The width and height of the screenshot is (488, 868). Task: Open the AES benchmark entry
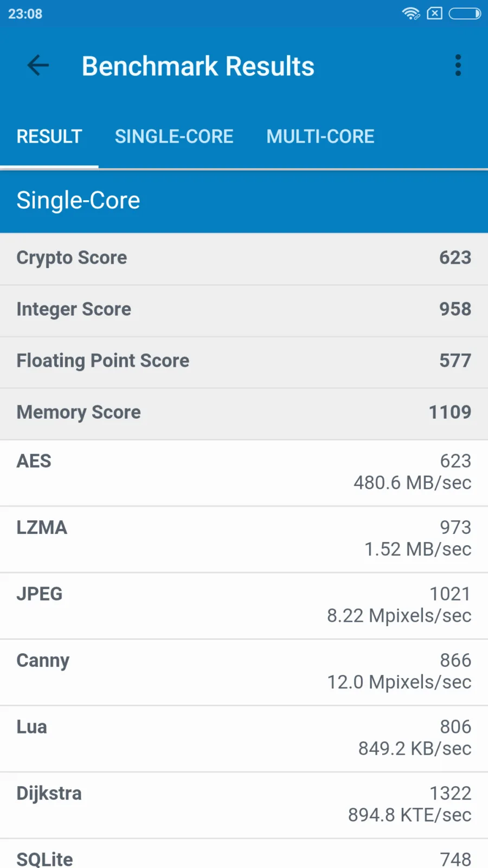244,473
